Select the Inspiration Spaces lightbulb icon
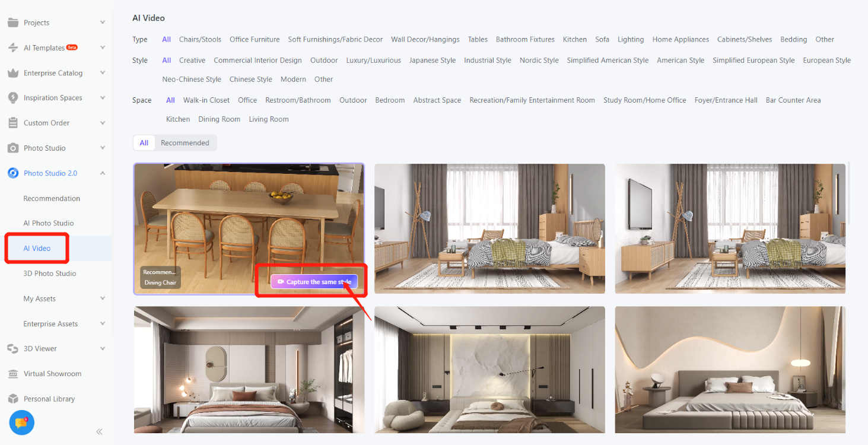The width and height of the screenshot is (868, 445). (x=13, y=98)
